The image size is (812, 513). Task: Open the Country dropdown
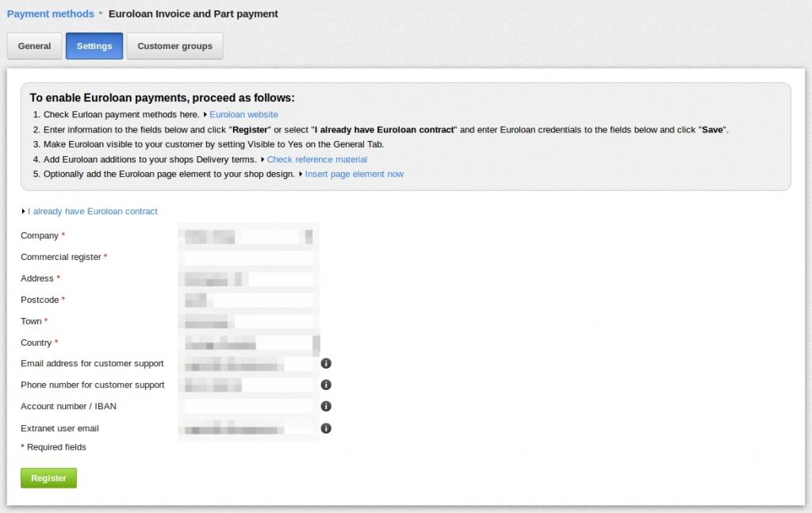(249, 343)
